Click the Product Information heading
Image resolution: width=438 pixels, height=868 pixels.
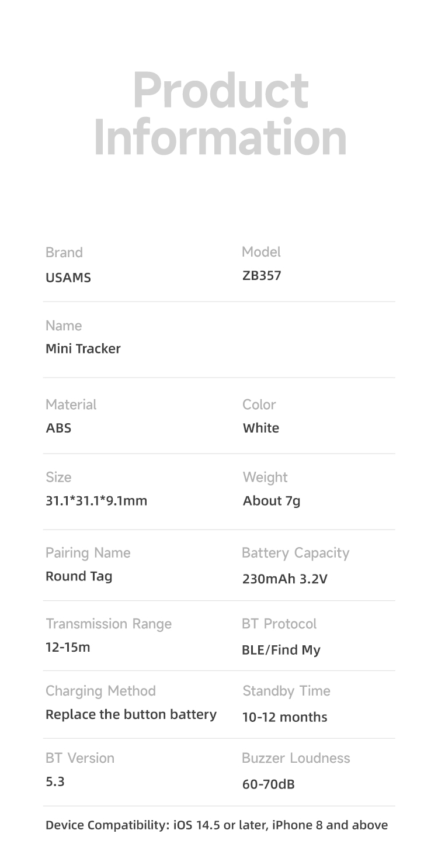pyautogui.click(x=220, y=114)
